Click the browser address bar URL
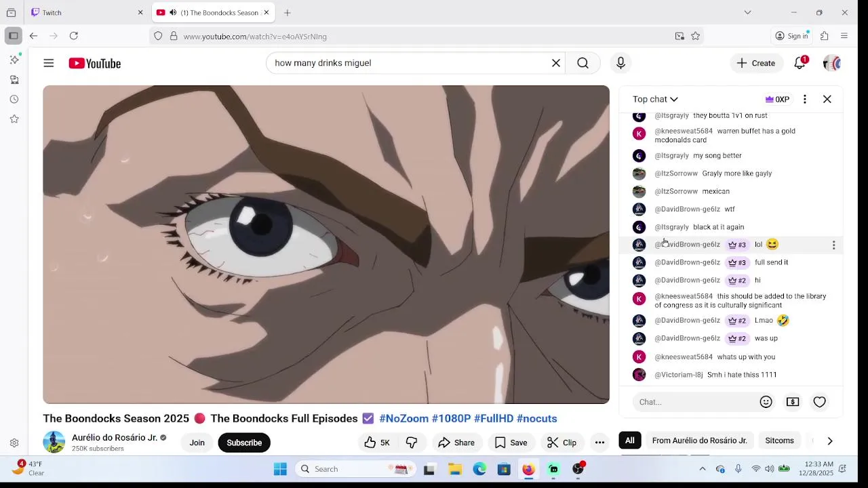 click(255, 36)
